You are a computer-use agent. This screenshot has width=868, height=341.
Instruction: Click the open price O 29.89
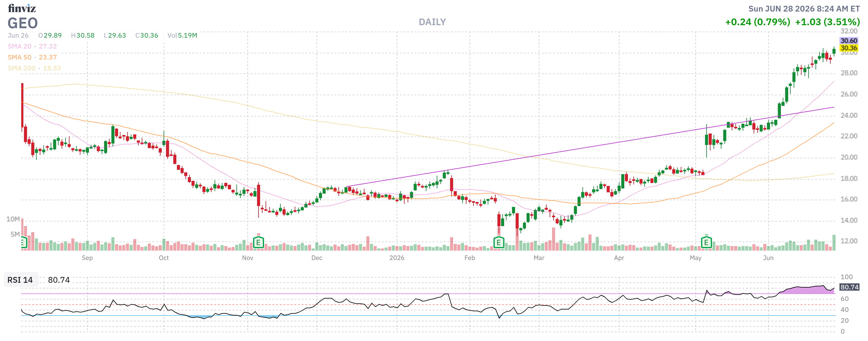point(50,35)
